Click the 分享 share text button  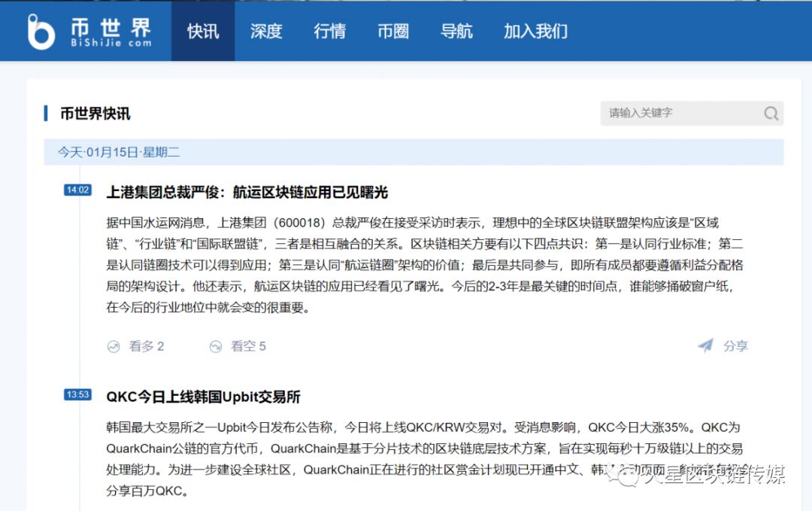pyautogui.click(x=735, y=345)
